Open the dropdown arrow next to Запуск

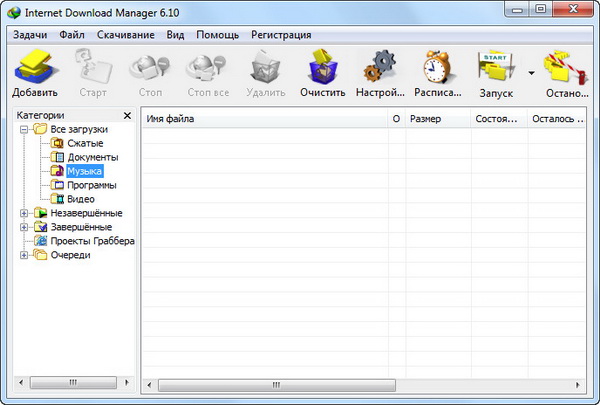[531, 72]
